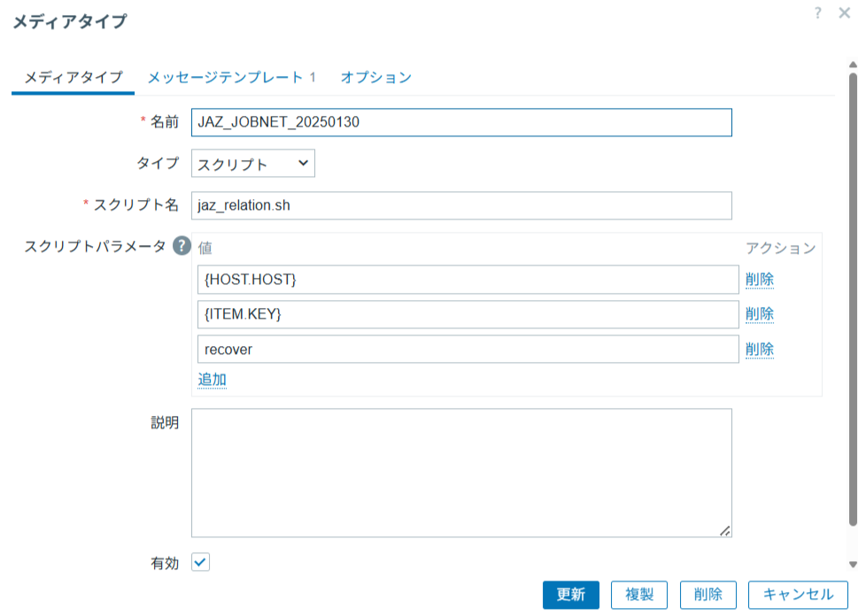This screenshot has height=616, width=858.
Task: Toggle the 有効 enabled checkbox
Action: click(x=201, y=562)
